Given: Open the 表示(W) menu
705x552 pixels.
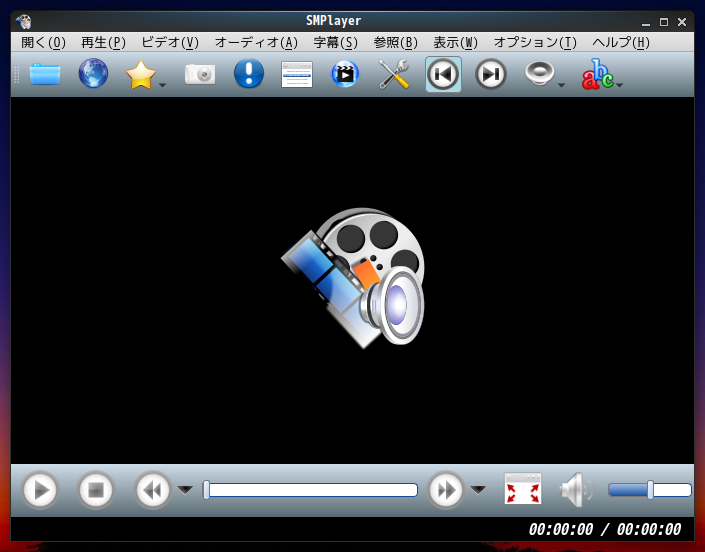Looking at the screenshot, I should point(455,43).
